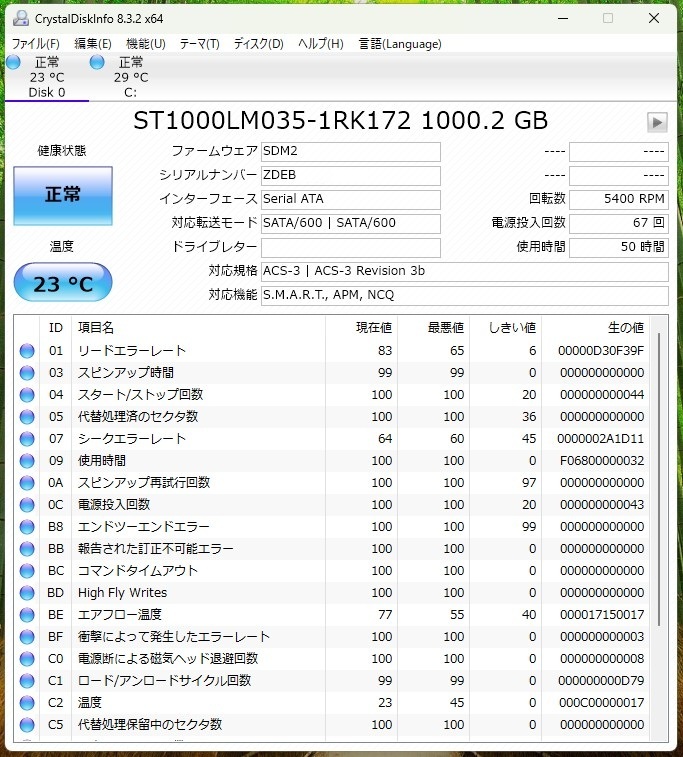This screenshot has width=683, height=757.
Task: Click the ACS-3 standard field
Action: coord(464,271)
